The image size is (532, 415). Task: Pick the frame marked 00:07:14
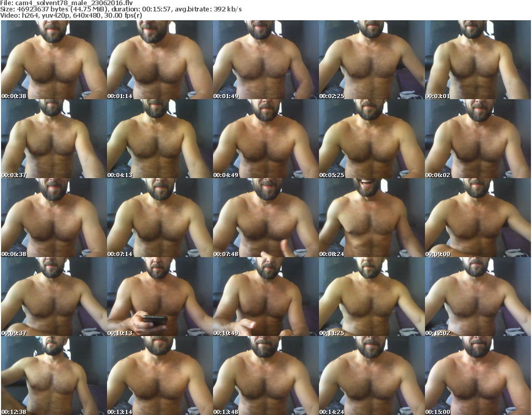[x=160, y=218]
